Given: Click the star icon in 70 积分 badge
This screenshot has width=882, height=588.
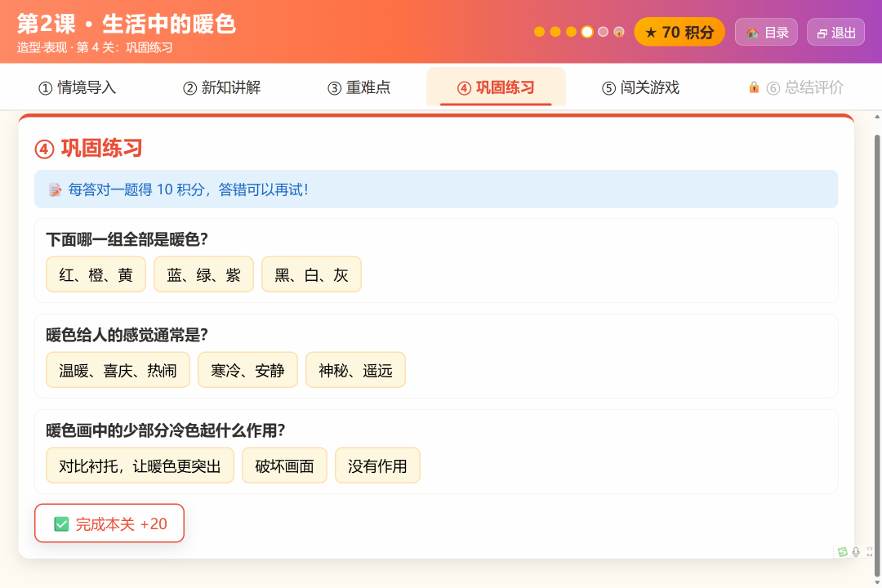Looking at the screenshot, I should click(x=651, y=33).
